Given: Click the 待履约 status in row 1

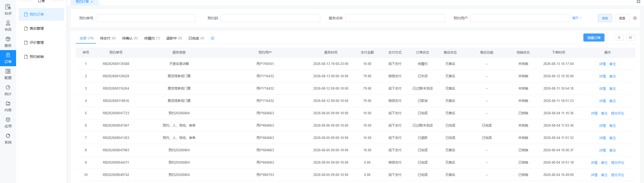Looking at the screenshot, I should 423,64.
